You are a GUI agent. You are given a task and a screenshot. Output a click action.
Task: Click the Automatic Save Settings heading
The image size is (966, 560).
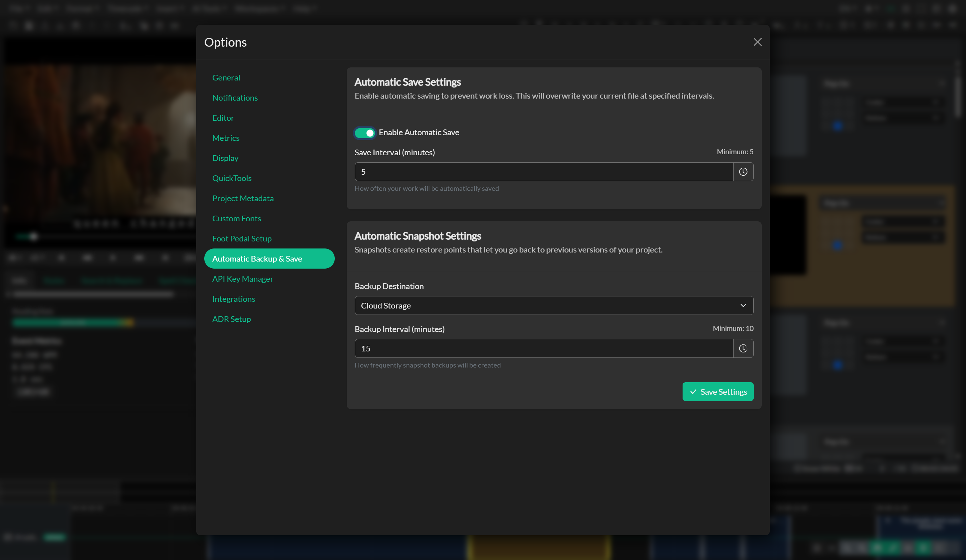click(x=408, y=82)
